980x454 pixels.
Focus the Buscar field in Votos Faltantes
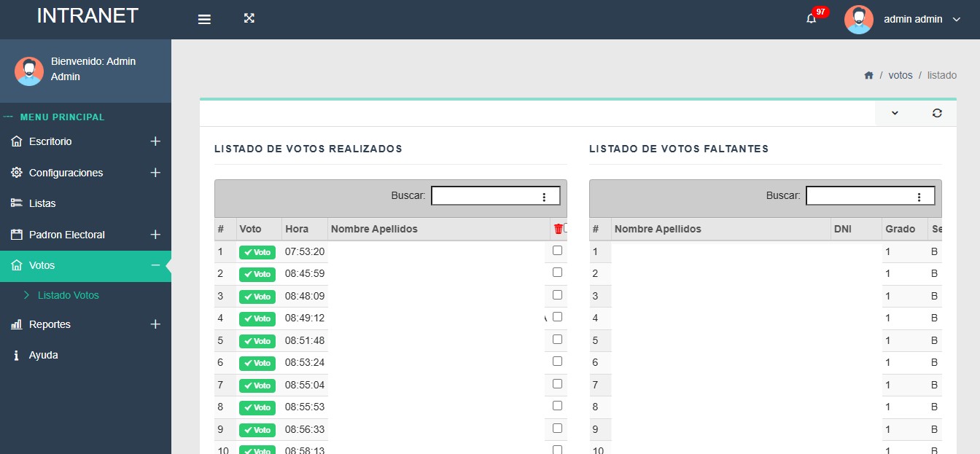point(871,196)
